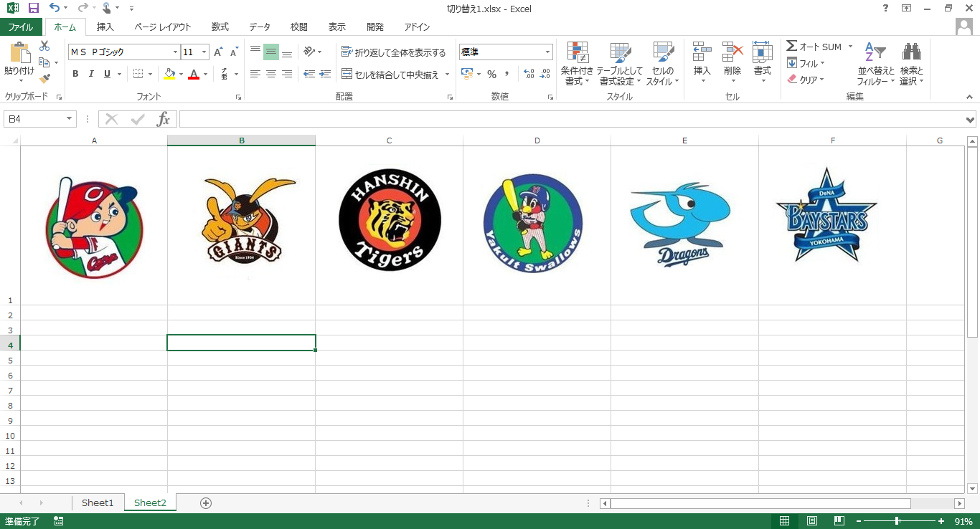
Task: Click the Copy icon
Action: 44,63
